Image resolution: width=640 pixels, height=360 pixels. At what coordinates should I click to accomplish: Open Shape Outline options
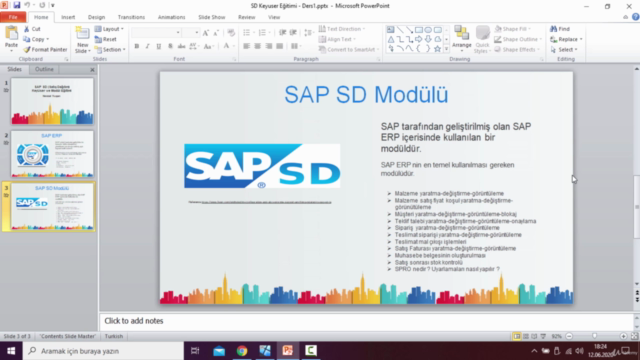518,39
